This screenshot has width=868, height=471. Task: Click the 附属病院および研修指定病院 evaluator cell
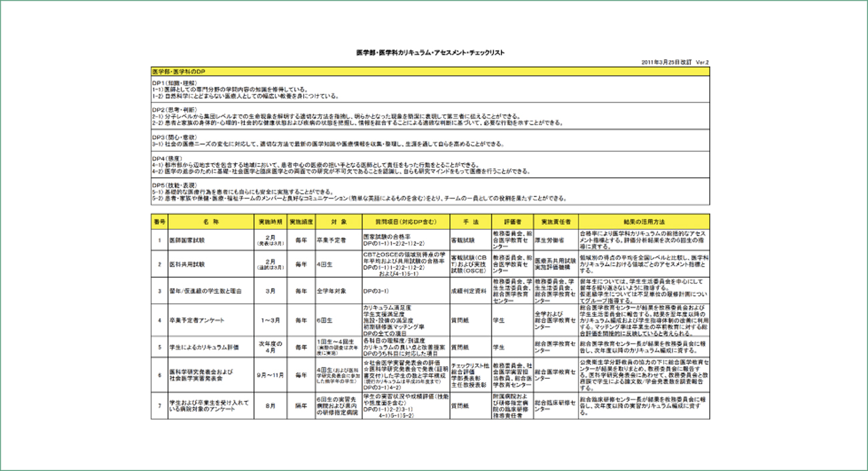[x=511, y=405]
